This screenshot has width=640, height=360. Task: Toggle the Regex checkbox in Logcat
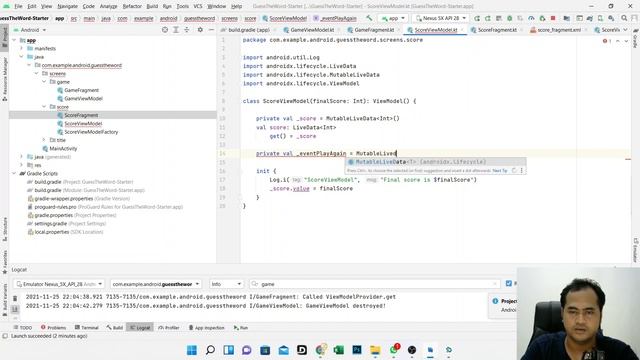click(509, 283)
